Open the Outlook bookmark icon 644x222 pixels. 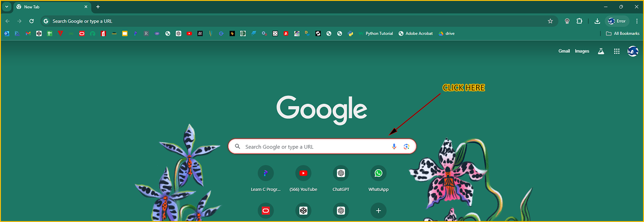click(x=6, y=33)
